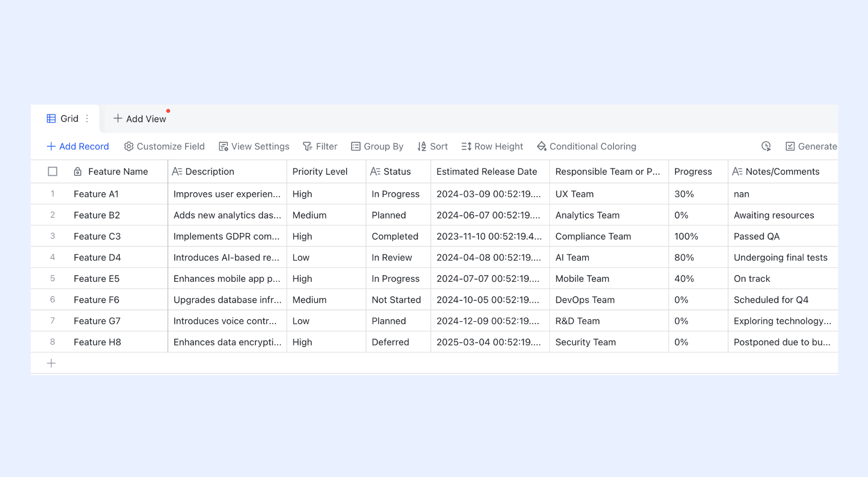The image size is (868, 477).
Task: Select the Notes/Comments column header
Action: [x=783, y=172]
